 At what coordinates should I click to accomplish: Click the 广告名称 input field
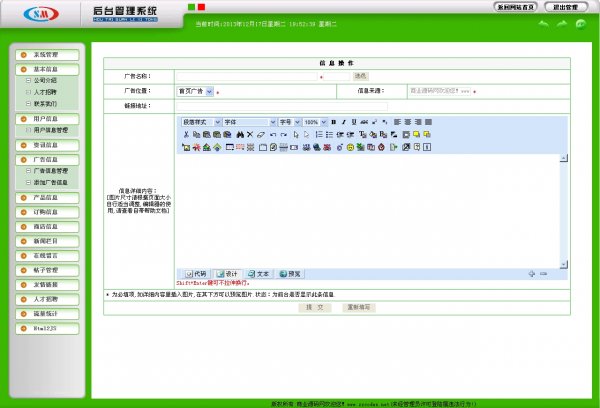tap(247, 77)
